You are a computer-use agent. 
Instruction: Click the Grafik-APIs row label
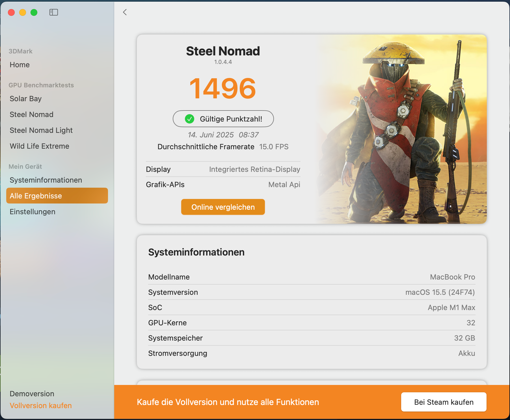click(165, 185)
